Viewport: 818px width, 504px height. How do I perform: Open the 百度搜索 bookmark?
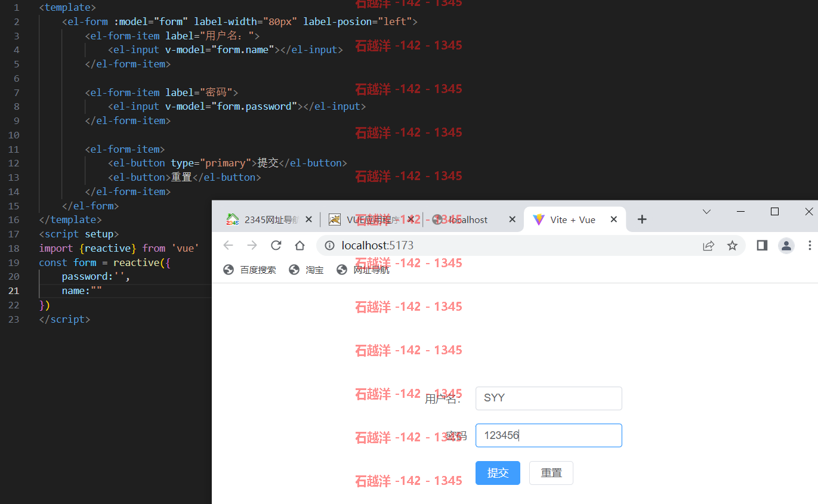click(249, 270)
